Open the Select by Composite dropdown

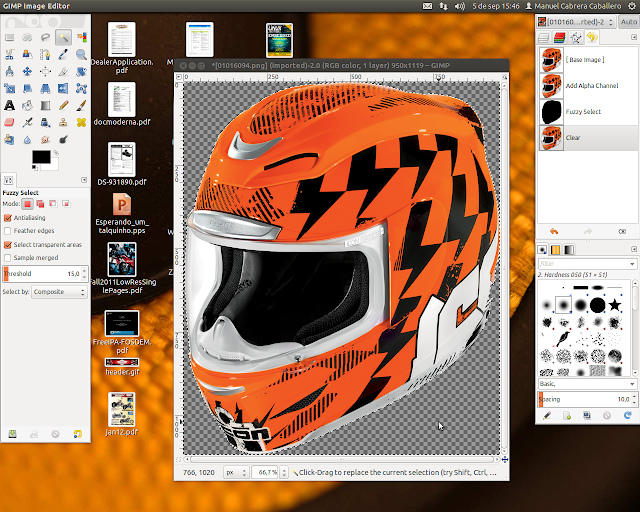click(x=59, y=292)
